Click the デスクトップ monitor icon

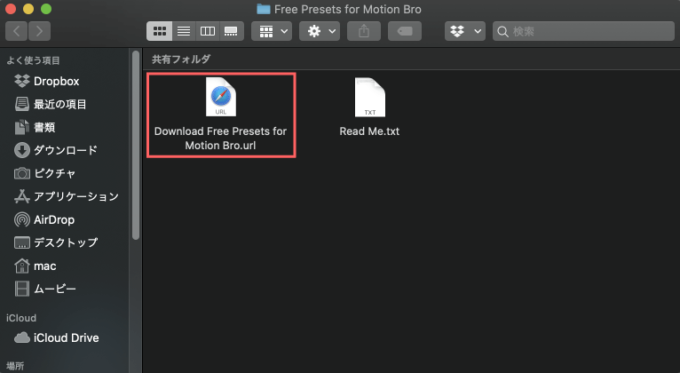[x=22, y=243]
